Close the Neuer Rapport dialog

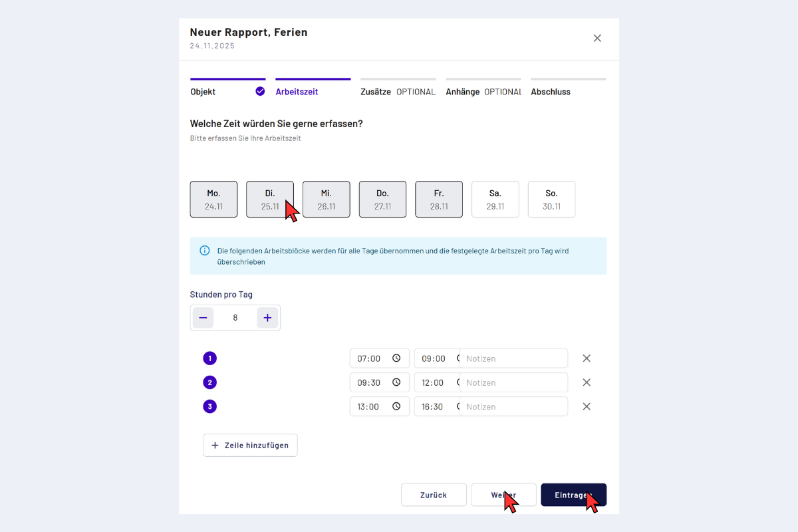point(597,39)
